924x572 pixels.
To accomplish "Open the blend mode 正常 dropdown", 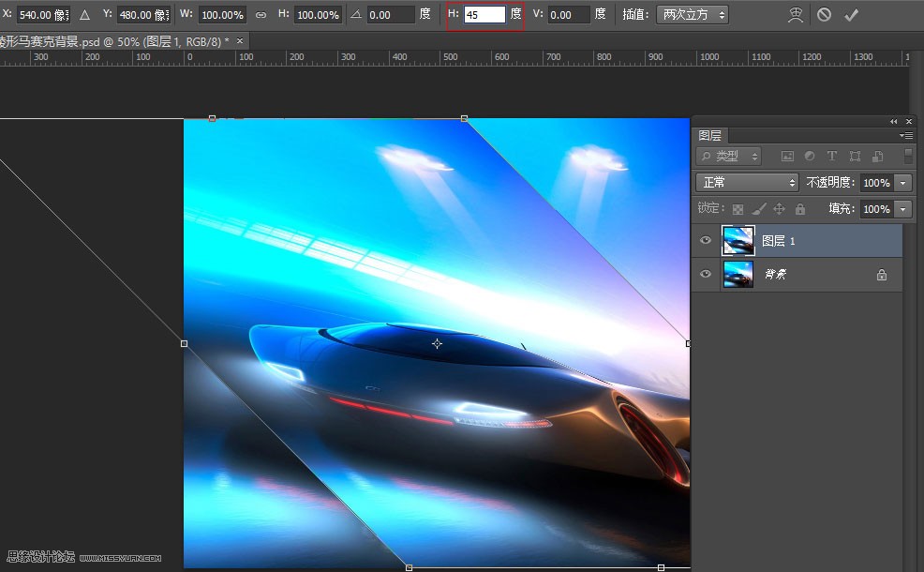I will pos(747,182).
